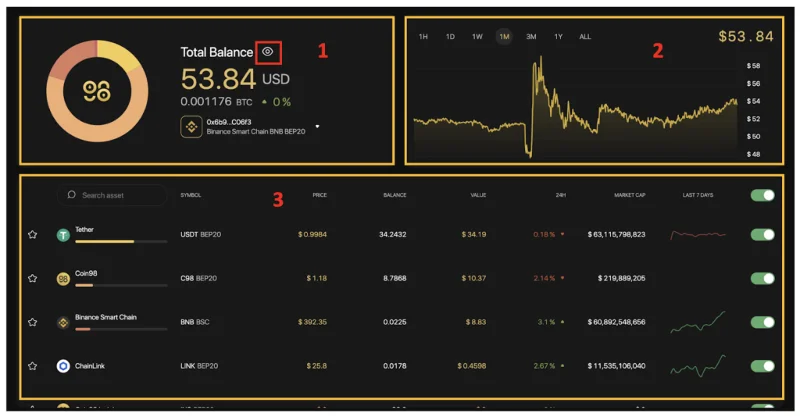Favorite Coin98 with its star icon
The image size is (800, 417).
[33, 278]
